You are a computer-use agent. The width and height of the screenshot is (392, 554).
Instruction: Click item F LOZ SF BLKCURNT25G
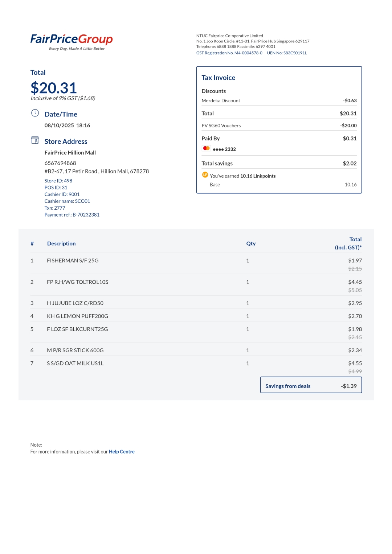point(77,329)
